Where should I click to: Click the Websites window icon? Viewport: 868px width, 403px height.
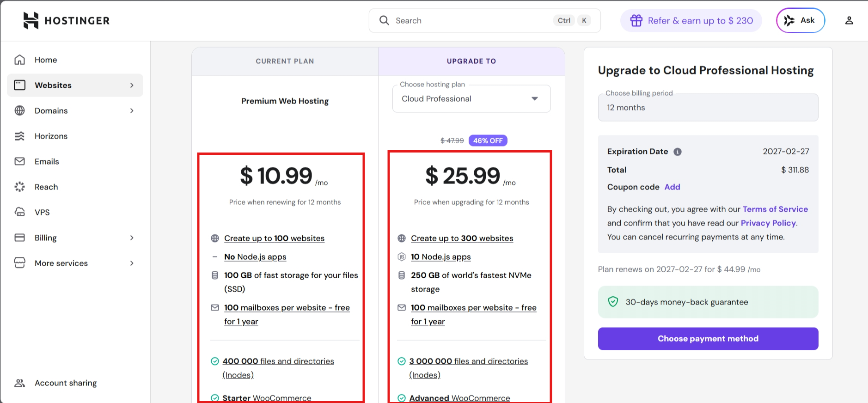point(19,85)
